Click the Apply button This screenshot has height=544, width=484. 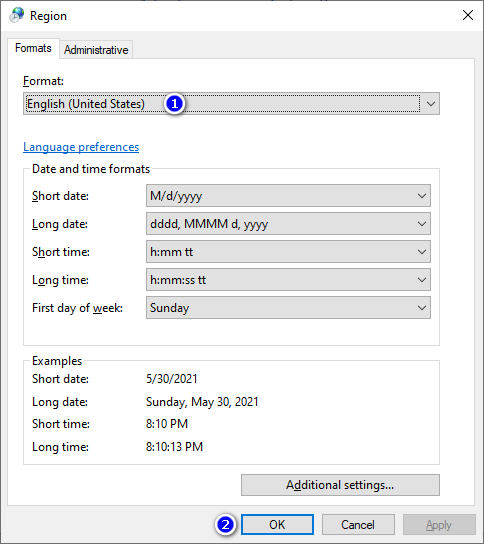(x=439, y=524)
